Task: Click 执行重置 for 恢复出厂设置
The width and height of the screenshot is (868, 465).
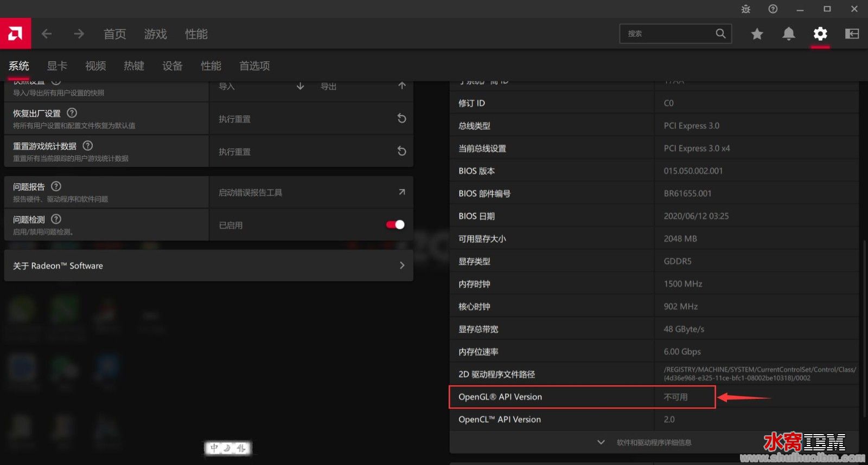Action: pyautogui.click(x=234, y=119)
